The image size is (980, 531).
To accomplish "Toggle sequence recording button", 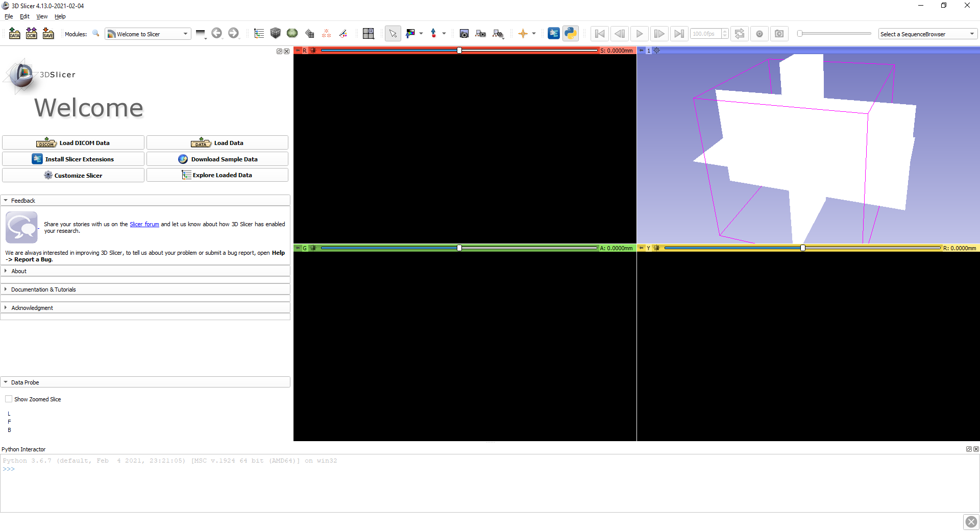I will click(759, 34).
